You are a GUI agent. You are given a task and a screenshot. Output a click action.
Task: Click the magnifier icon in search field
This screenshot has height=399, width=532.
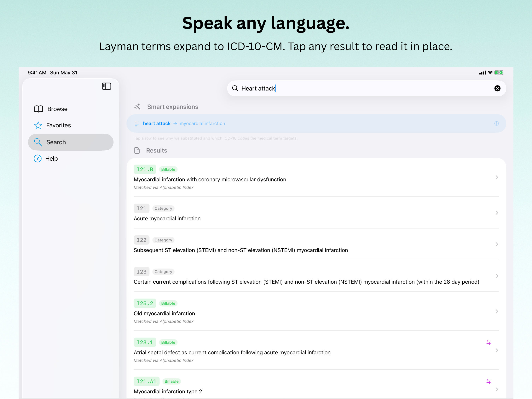pyautogui.click(x=235, y=89)
